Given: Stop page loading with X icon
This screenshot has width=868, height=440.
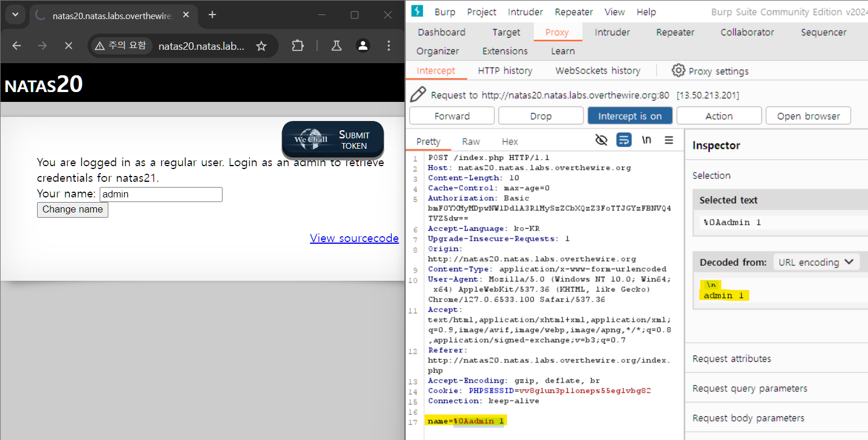Looking at the screenshot, I should point(68,46).
